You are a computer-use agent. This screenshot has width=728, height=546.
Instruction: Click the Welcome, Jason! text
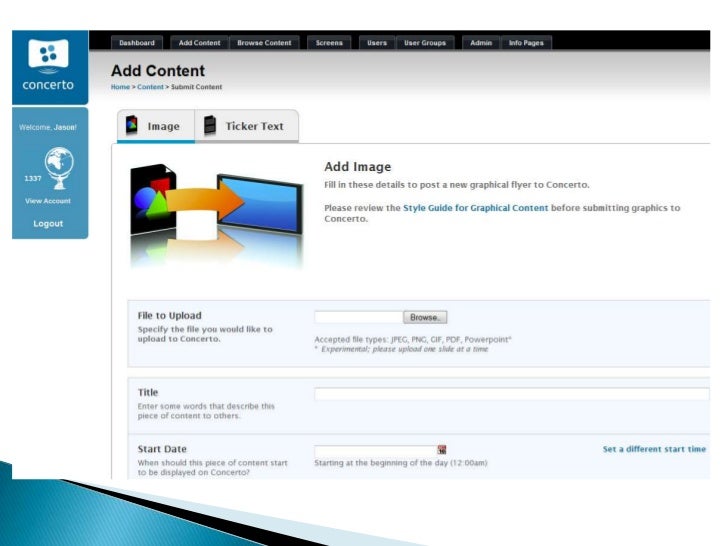point(48,127)
